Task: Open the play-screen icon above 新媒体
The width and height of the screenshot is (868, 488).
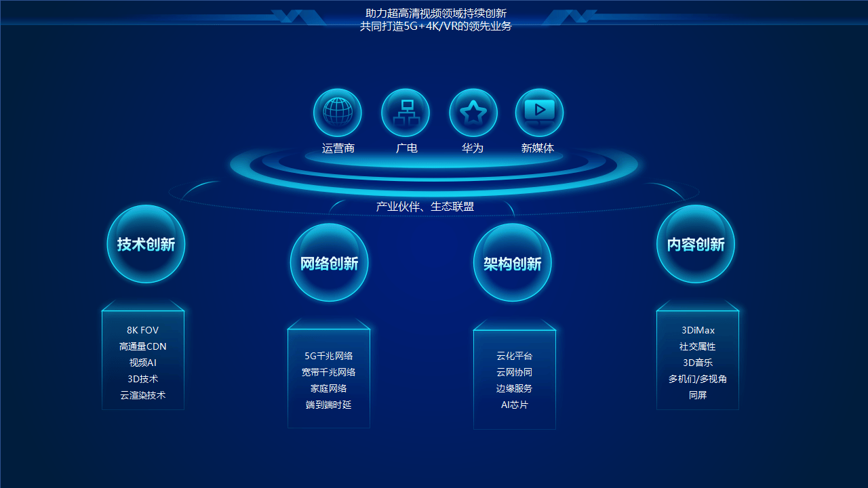Action: (x=540, y=112)
